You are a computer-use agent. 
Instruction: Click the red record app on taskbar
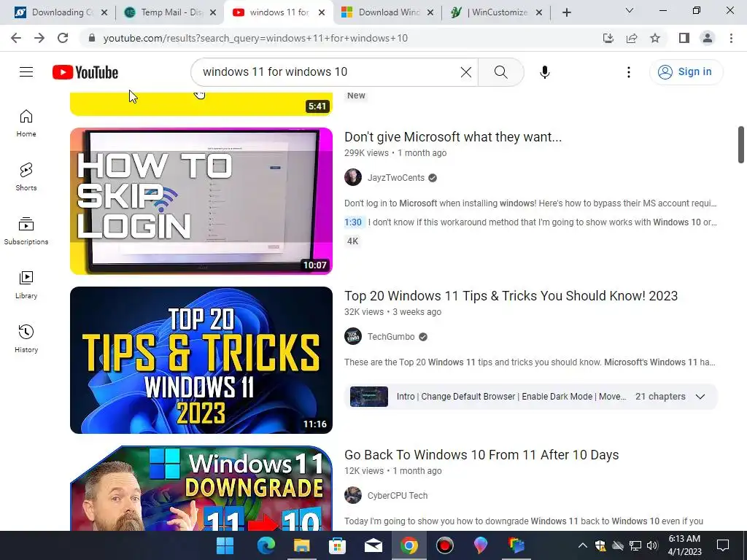pos(444,545)
